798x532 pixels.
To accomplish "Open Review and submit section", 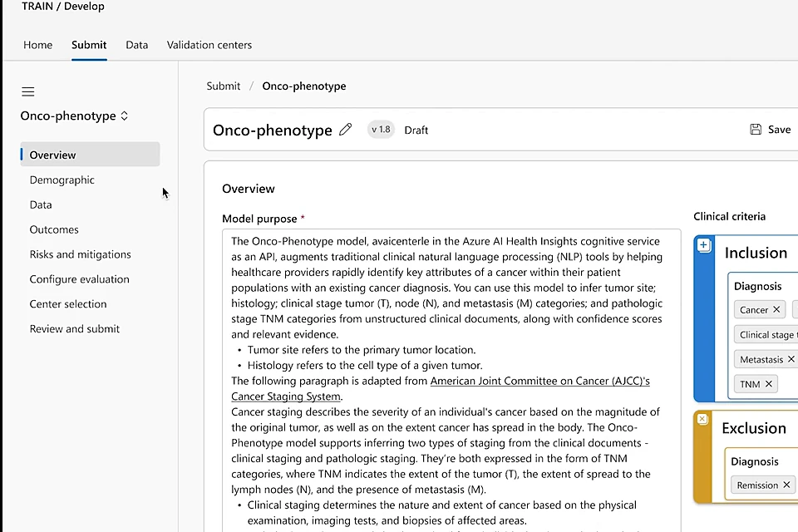I will pyautogui.click(x=74, y=329).
